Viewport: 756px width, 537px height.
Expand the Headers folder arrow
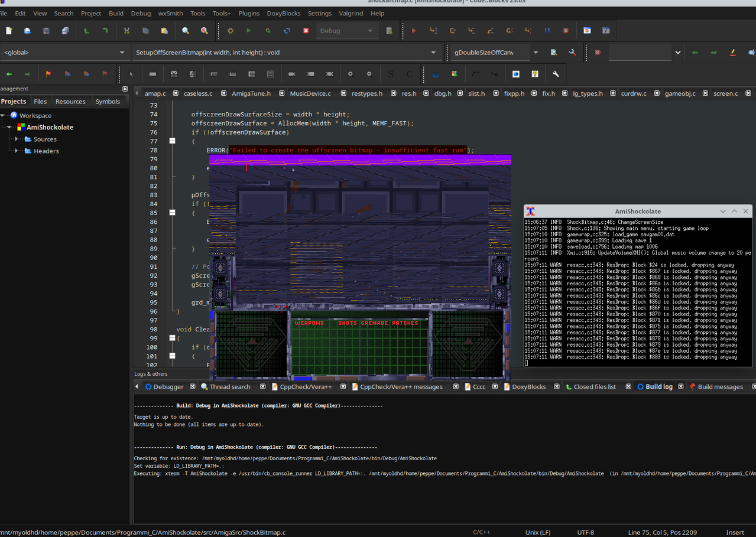click(x=16, y=151)
